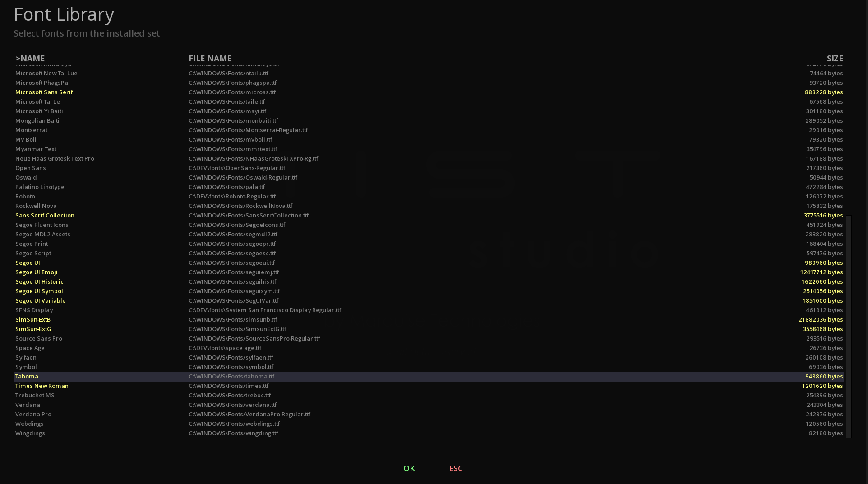Viewport: 868px width, 484px height.
Task: Select the Microsoft Yi Baiti font
Action: tap(429, 111)
